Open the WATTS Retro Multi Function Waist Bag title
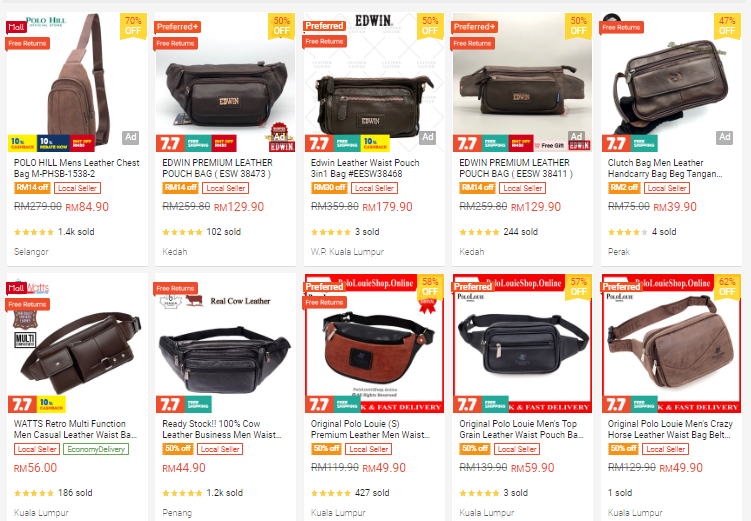751x521 pixels. coord(75,429)
